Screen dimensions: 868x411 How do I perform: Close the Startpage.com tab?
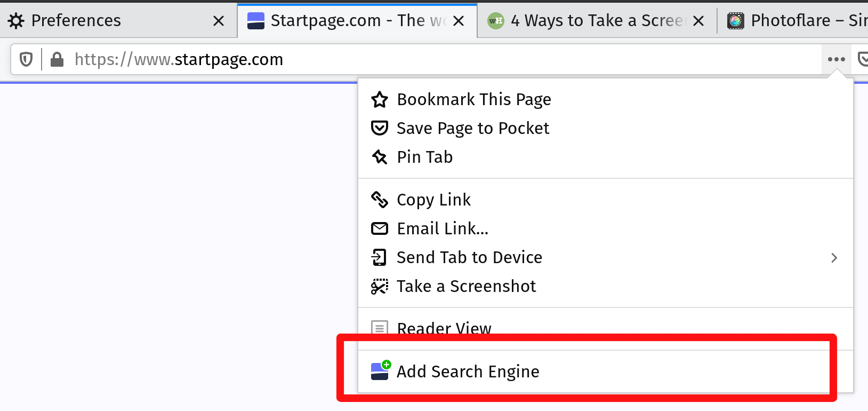coord(459,21)
